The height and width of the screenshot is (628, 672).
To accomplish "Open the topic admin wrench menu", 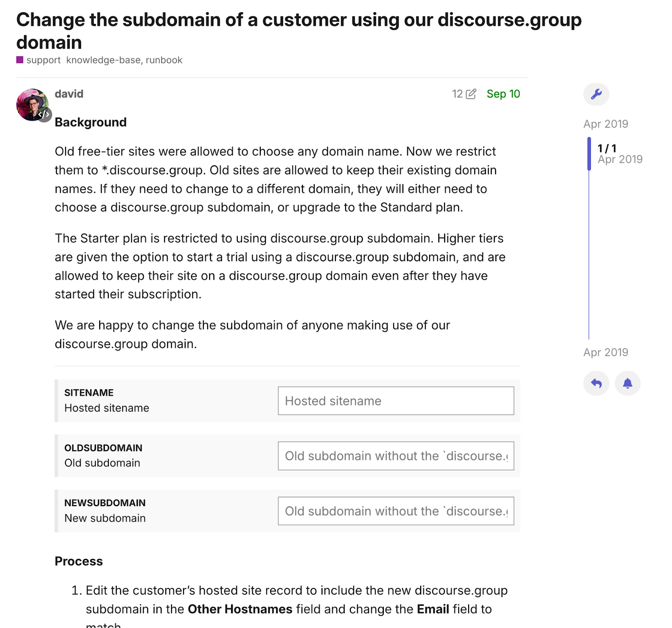I will [x=596, y=94].
